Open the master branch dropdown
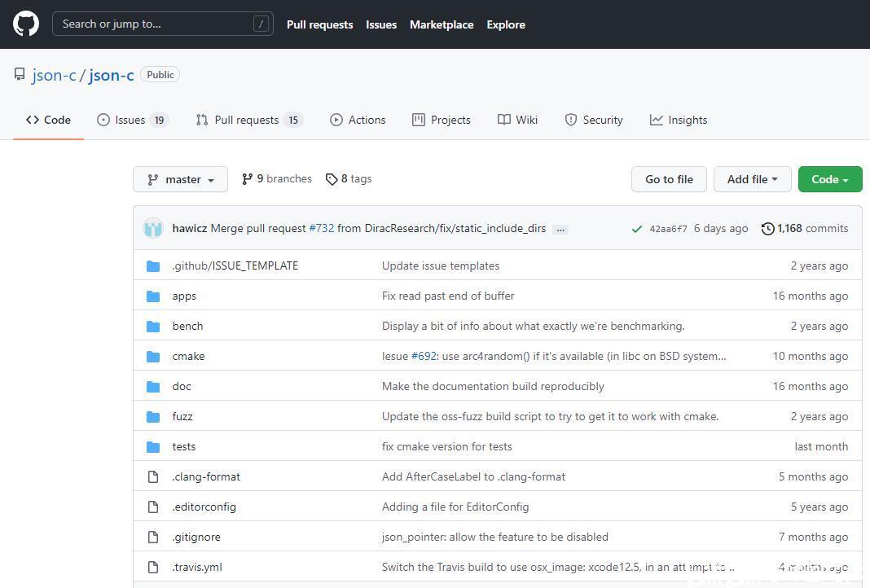870x588 pixels. [180, 179]
